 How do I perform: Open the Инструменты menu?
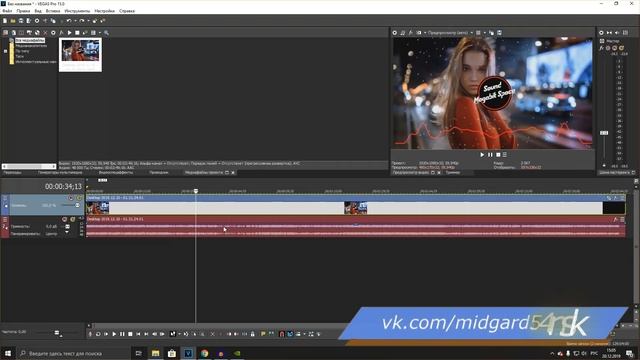[x=77, y=11]
